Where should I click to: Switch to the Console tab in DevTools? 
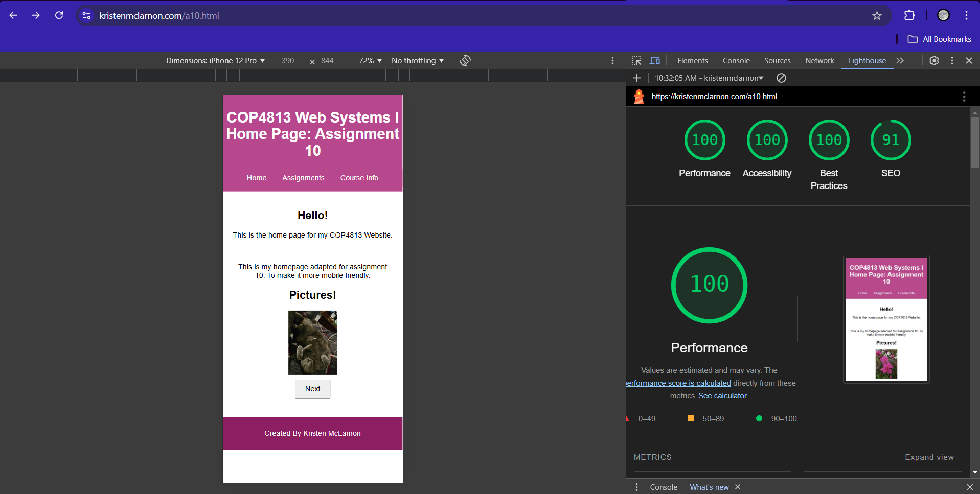(736, 61)
